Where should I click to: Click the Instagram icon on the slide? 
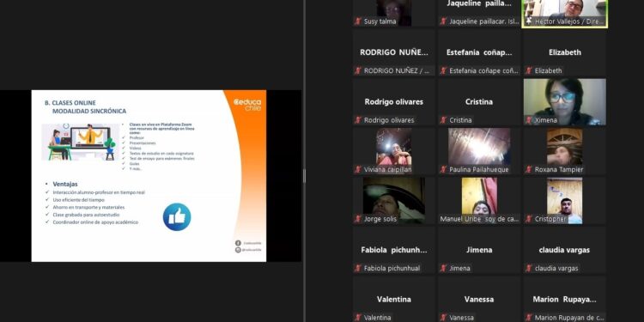[238, 250]
